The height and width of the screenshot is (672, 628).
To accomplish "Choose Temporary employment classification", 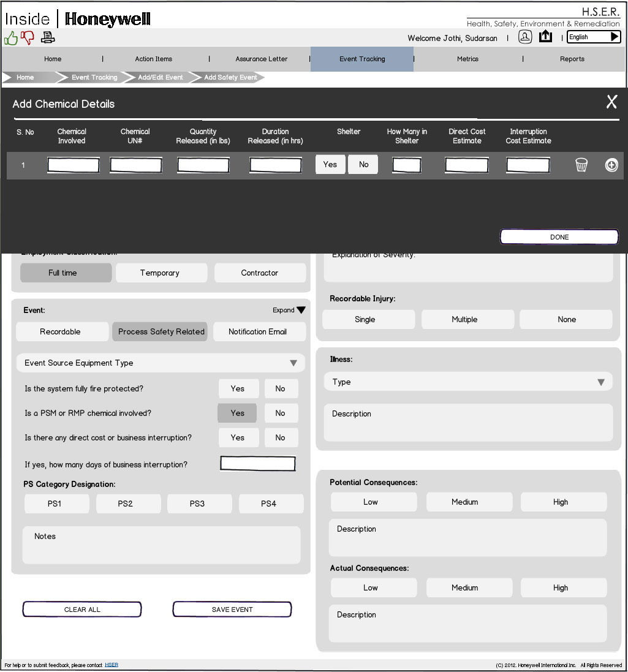I will pyautogui.click(x=160, y=273).
